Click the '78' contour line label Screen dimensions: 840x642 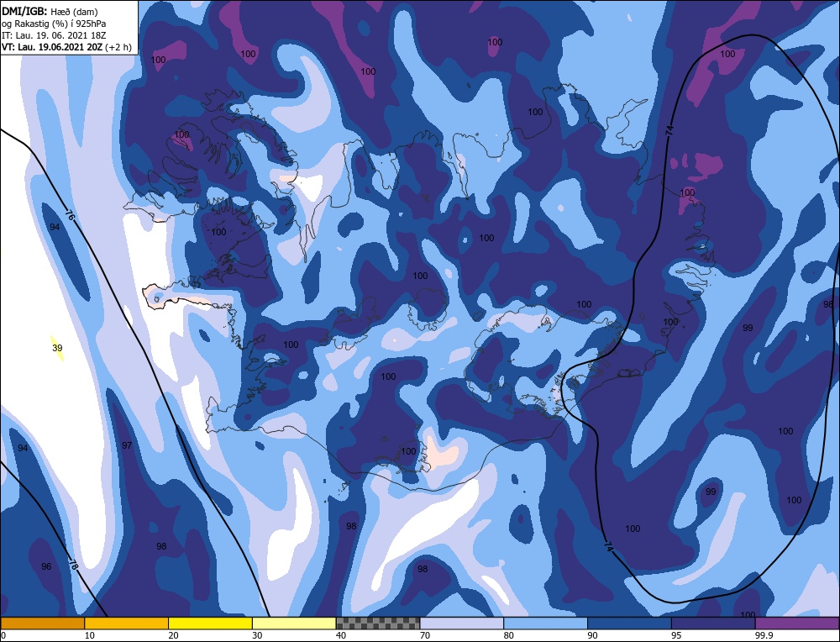(73, 563)
